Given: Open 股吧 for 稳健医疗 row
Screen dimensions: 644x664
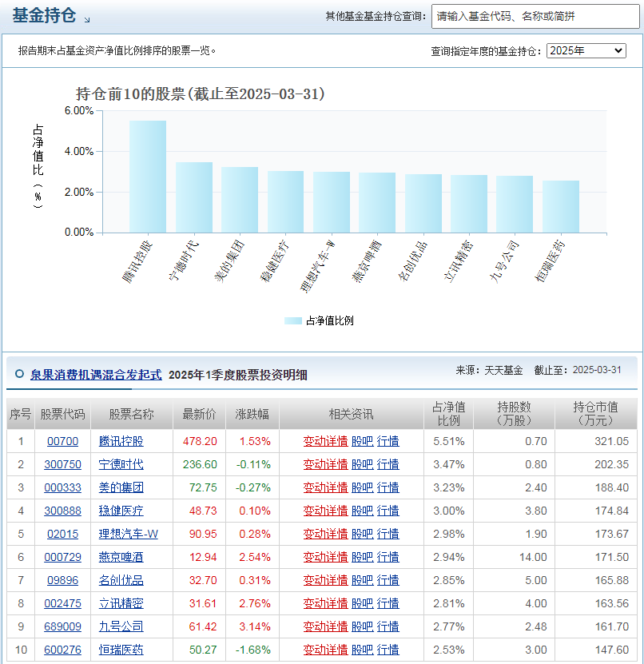Looking at the screenshot, I should (363, 511).
